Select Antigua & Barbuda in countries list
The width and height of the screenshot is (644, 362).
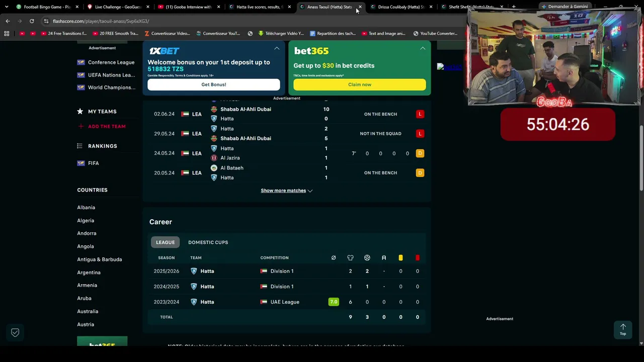pyautogui.click(x=100, y=259)
